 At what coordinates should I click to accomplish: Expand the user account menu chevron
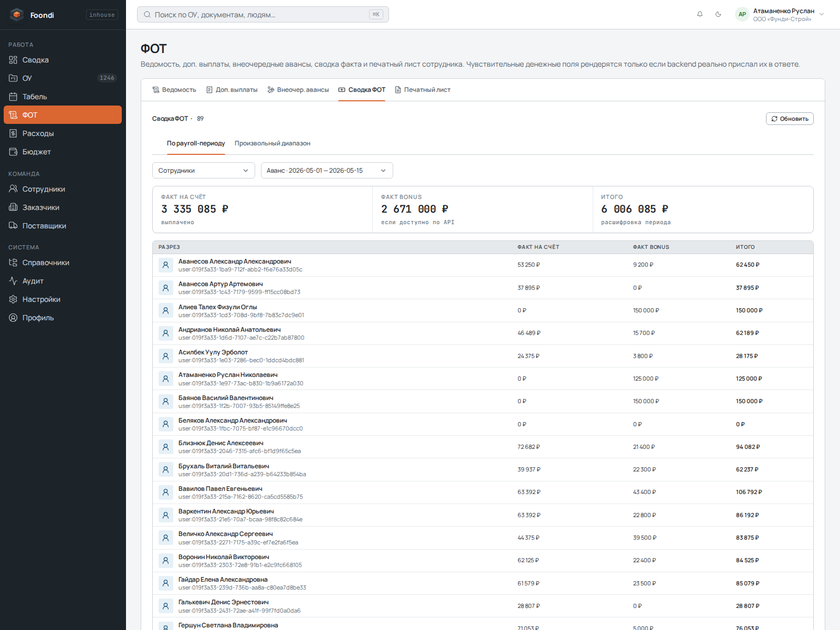pyautogui.click(x=822, y=14)
